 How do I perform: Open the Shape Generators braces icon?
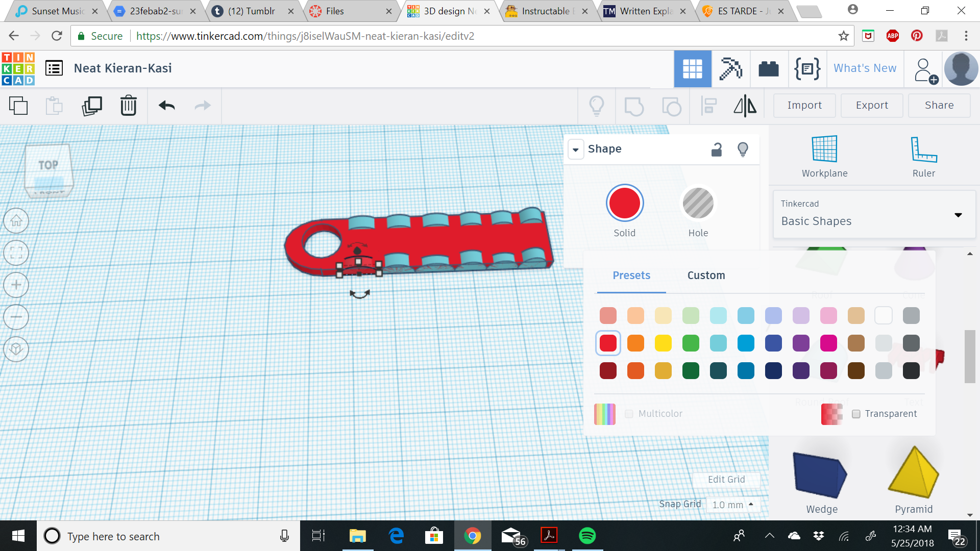pos(807,69)
